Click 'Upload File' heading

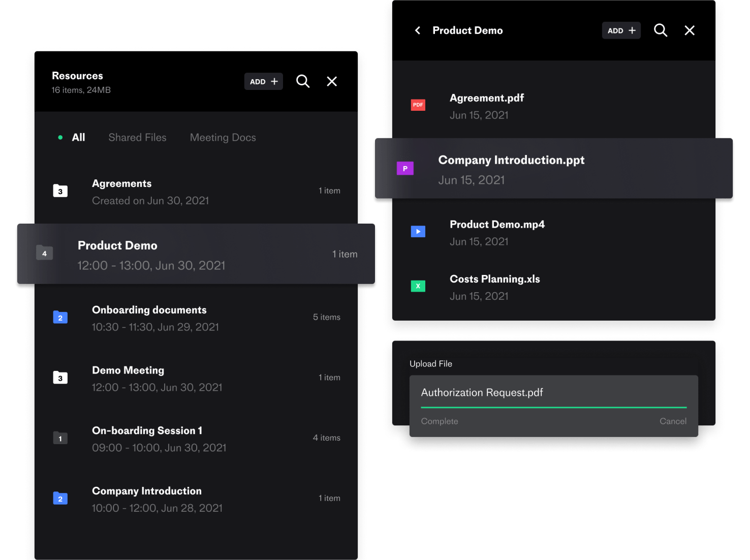click(431, 364)
